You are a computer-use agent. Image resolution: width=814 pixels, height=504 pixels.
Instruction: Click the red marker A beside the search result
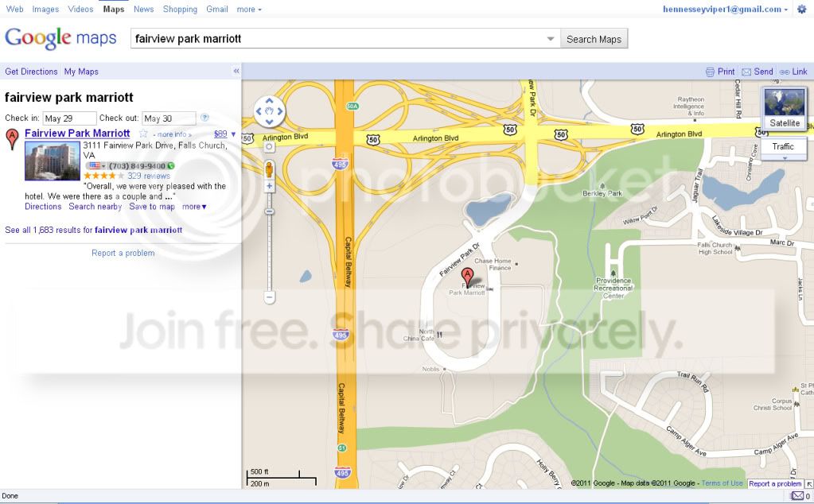click(x=12, y=139)
